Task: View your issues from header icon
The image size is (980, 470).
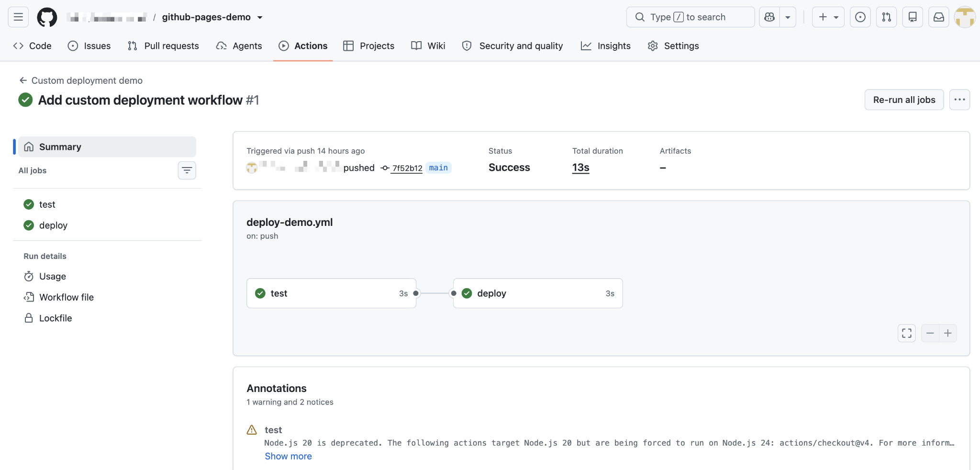Action: click(x=860, y=17)
